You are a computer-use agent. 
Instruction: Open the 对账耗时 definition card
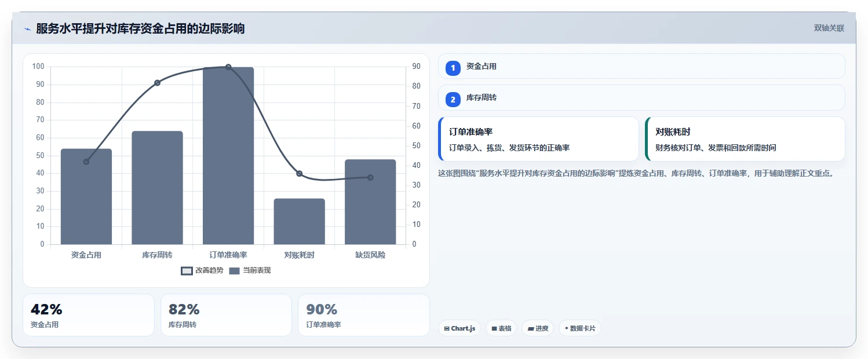[x=745, y=139]
